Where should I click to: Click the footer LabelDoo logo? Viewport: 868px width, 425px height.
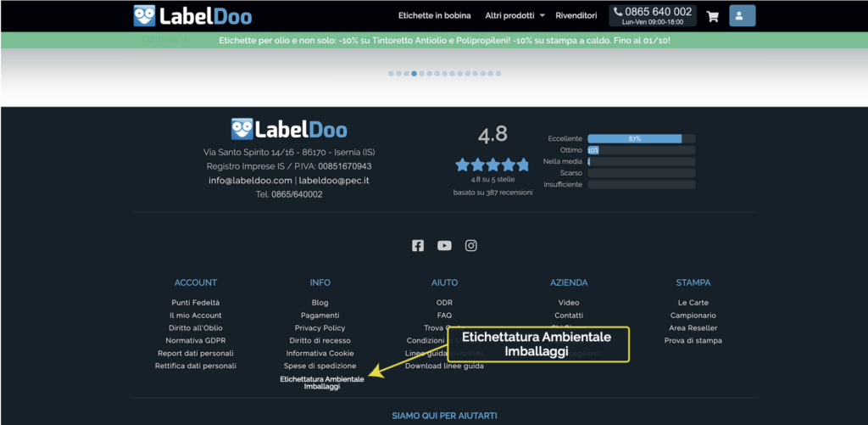pyautogui.click(x=289, y=129)
